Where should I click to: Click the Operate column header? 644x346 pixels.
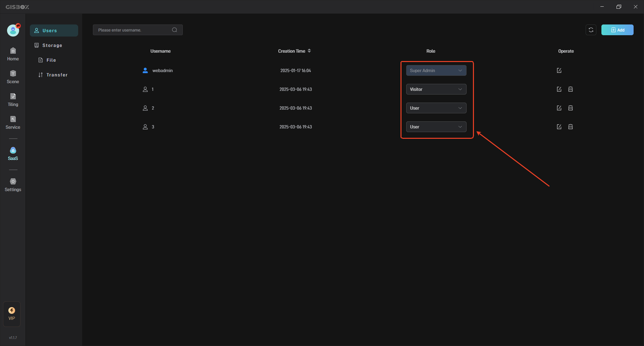[566, 51]
